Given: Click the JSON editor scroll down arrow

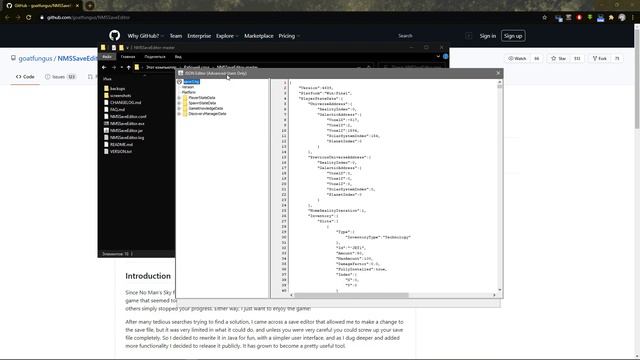Looking at the screenshot, I should click(x=500, y=289).
